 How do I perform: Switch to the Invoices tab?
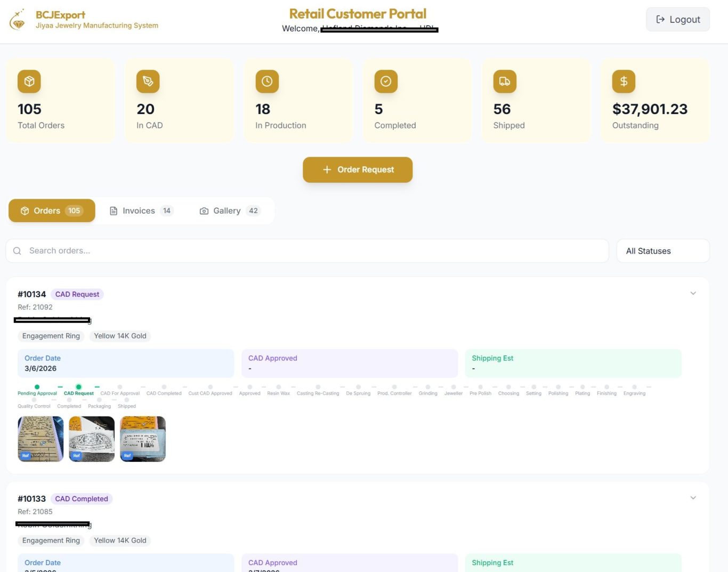click(x=141, y=211)
